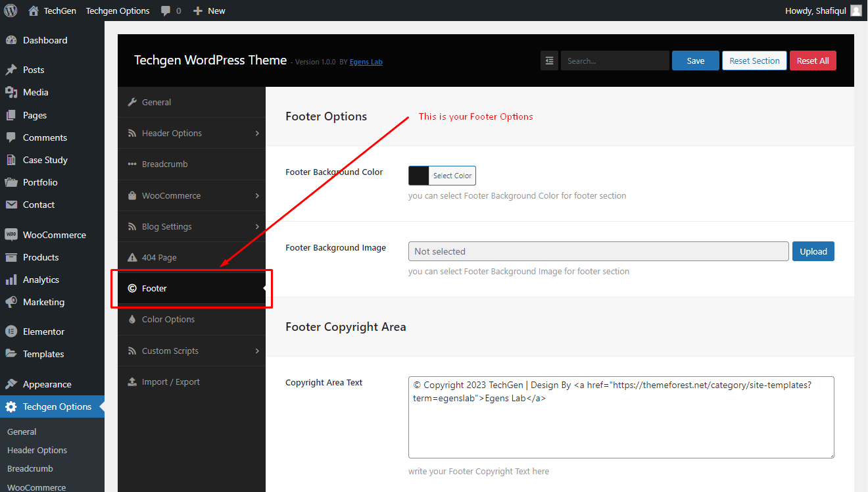This screenshot has height=492, width=868.
Task: Open the 404 Page tab
Action: tap(191, 257)
